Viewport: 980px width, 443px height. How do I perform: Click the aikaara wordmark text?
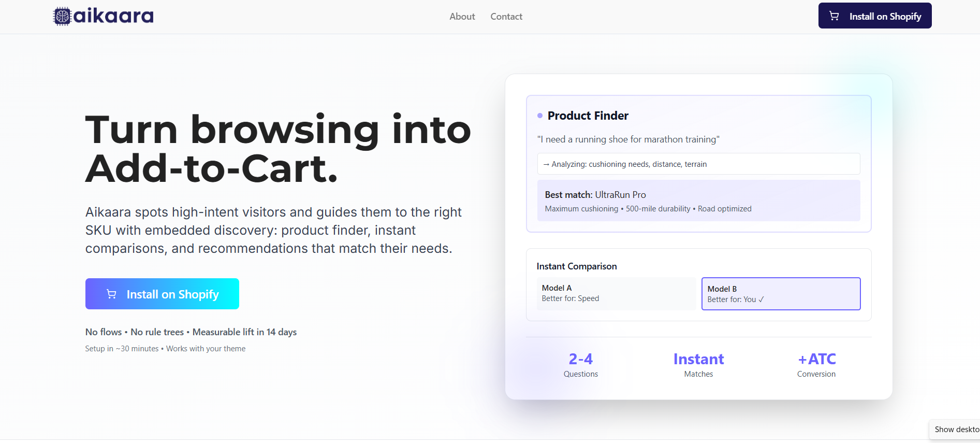113,16
